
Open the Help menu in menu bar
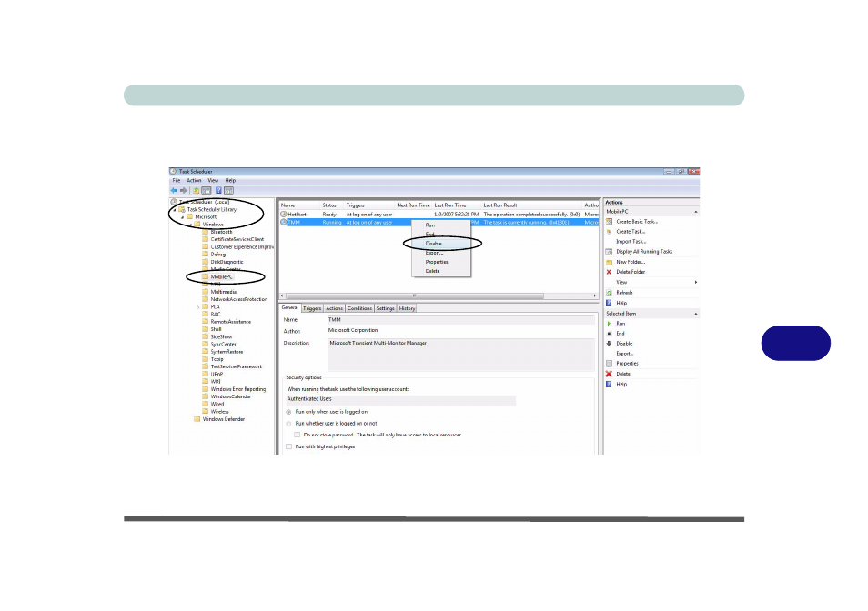click(x=230, y=180)
